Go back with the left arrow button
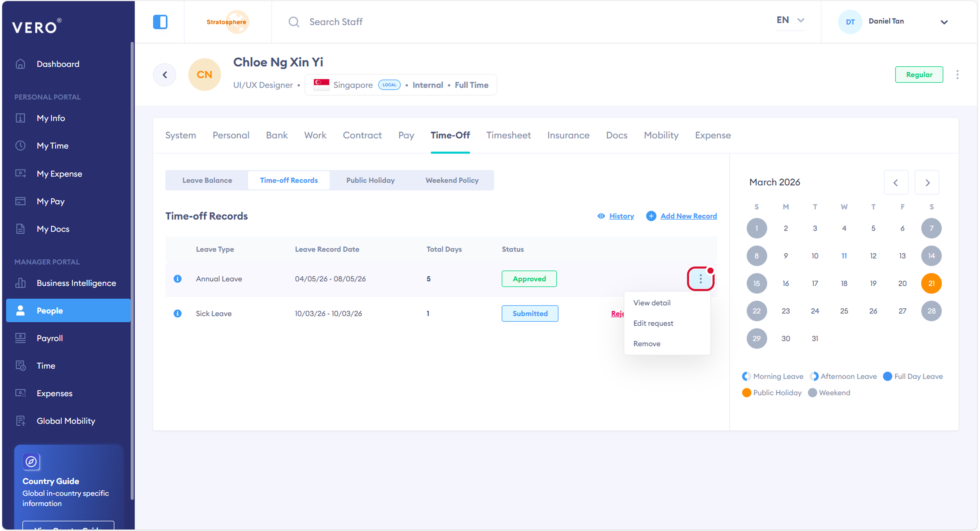 (x=165, y=75)
